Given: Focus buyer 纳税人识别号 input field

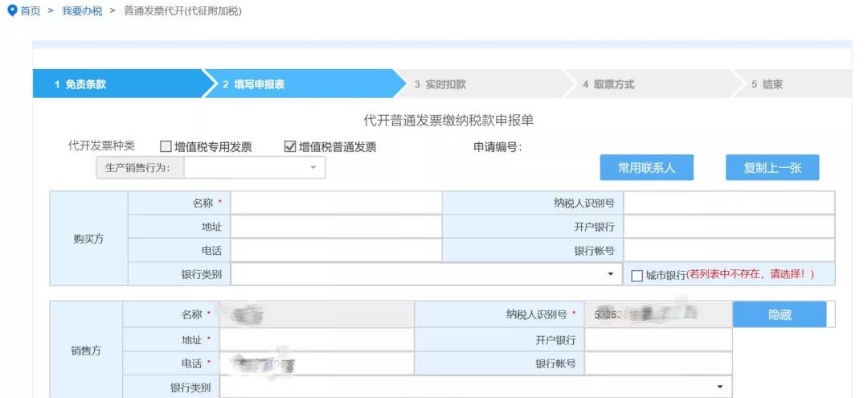Looking at the screenshot, I should 729,203.
